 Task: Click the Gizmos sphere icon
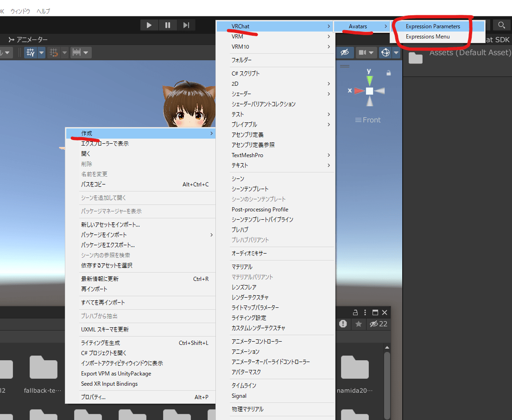click(x=385, y=52)
